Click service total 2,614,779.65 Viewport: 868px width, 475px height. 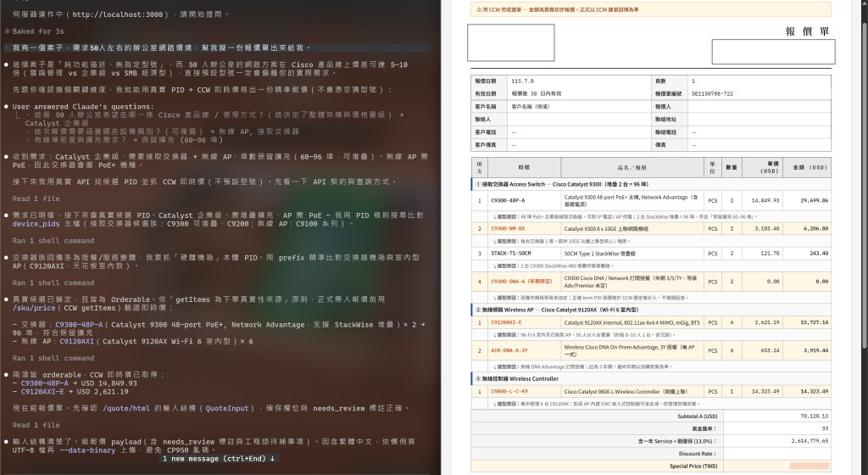pos(810,441)
